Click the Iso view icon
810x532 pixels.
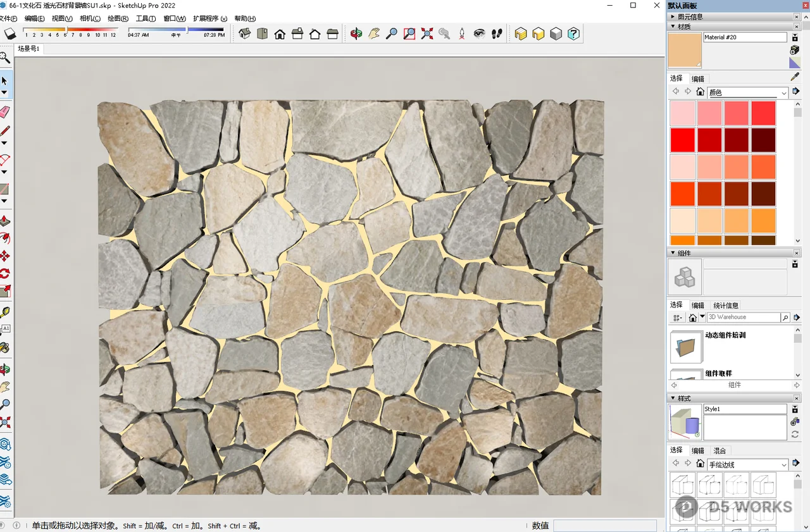[245, 34]
